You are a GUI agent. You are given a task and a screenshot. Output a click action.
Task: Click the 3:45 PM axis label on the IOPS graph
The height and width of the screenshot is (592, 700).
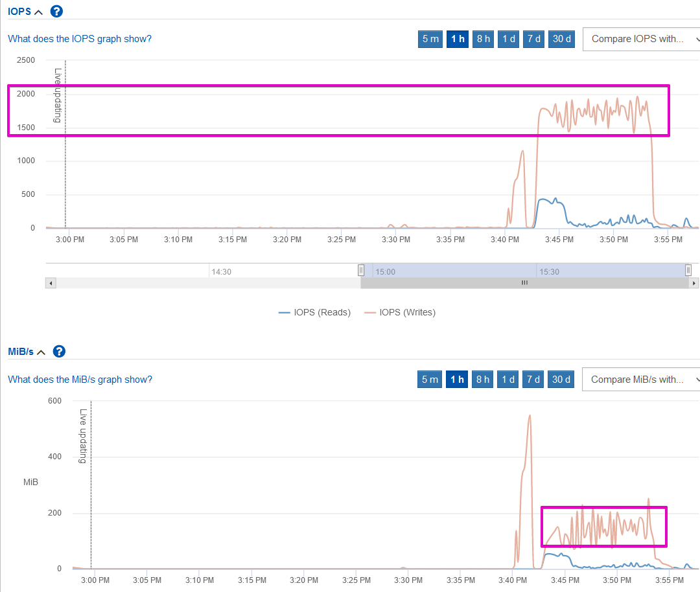[559, 240]
